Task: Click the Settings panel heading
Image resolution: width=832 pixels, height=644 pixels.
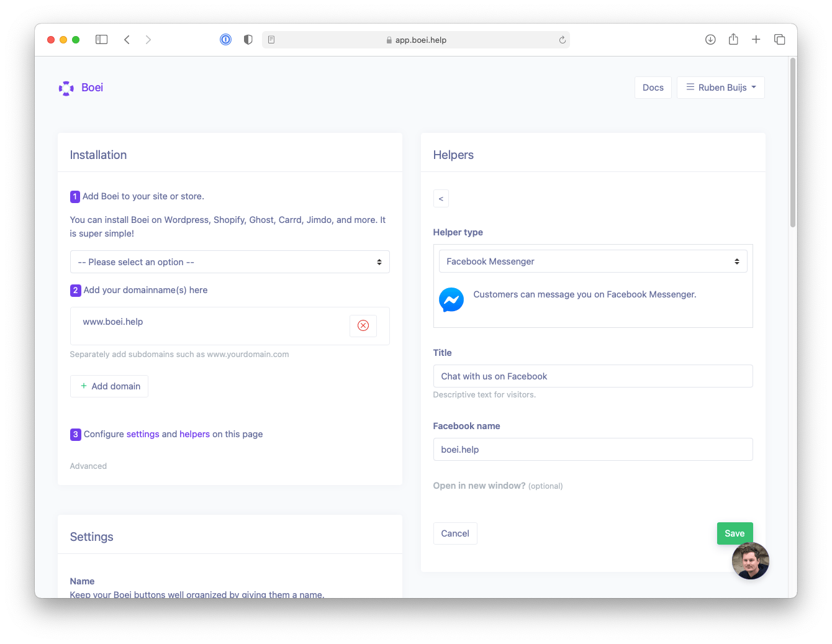Action: 92,537
